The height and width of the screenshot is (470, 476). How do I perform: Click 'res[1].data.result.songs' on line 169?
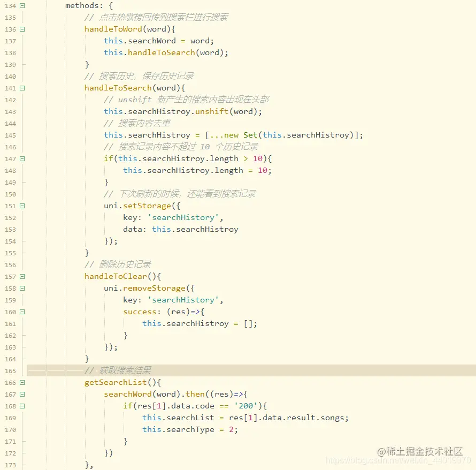pos(287,418)
